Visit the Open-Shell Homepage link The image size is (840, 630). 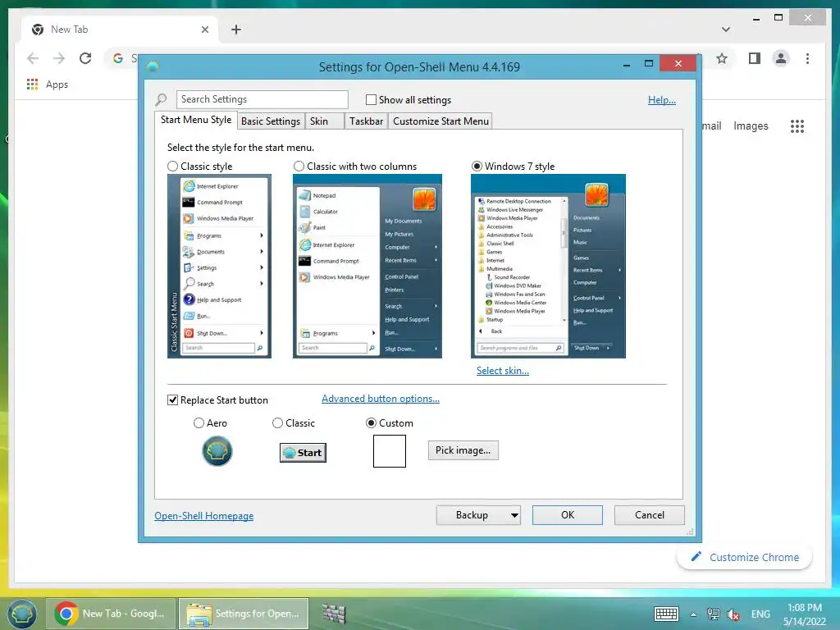click(204, 516)
